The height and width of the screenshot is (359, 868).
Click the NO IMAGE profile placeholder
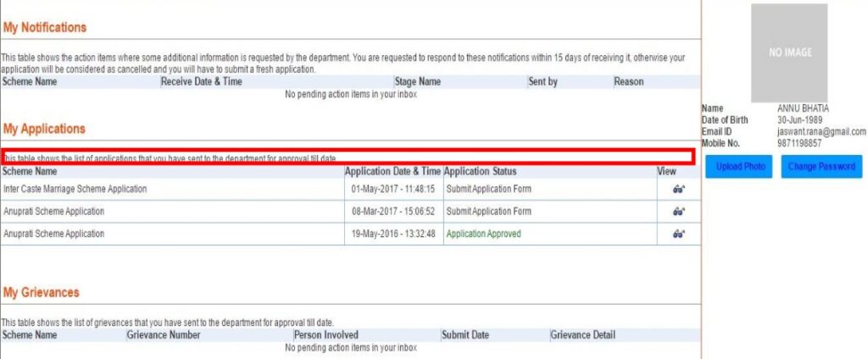pyautogui.click(x=789, y=52)
